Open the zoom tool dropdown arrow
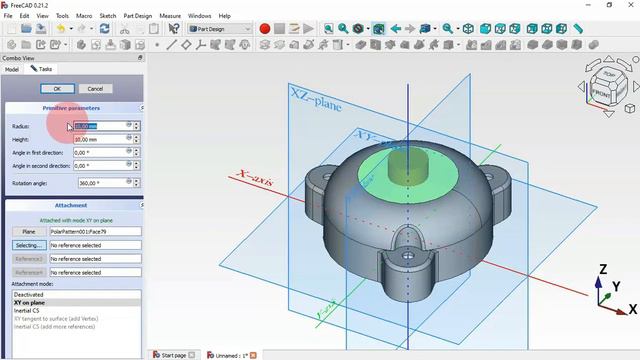This screenshot has height=360, width=640. tap(458, 29)
